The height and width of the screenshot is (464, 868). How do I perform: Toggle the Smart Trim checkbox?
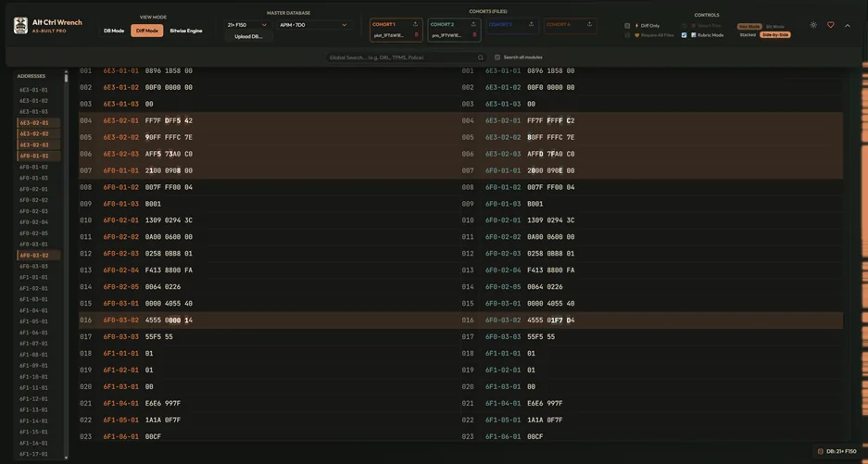685,26
